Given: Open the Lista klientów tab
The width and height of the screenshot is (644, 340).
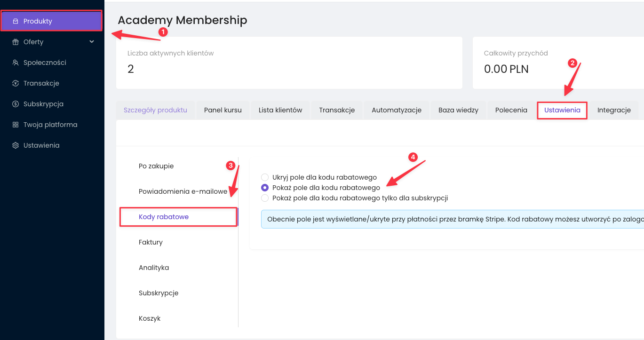Looking at the screenshot, I should pos(280,110).
